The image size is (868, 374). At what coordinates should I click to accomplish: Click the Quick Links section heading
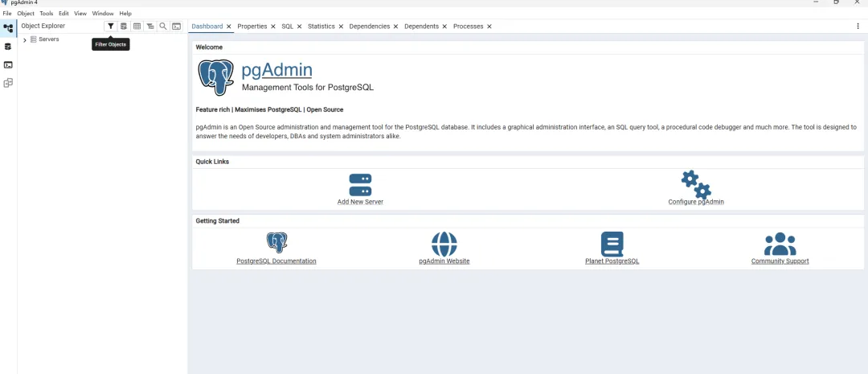[x=212, y=162]
